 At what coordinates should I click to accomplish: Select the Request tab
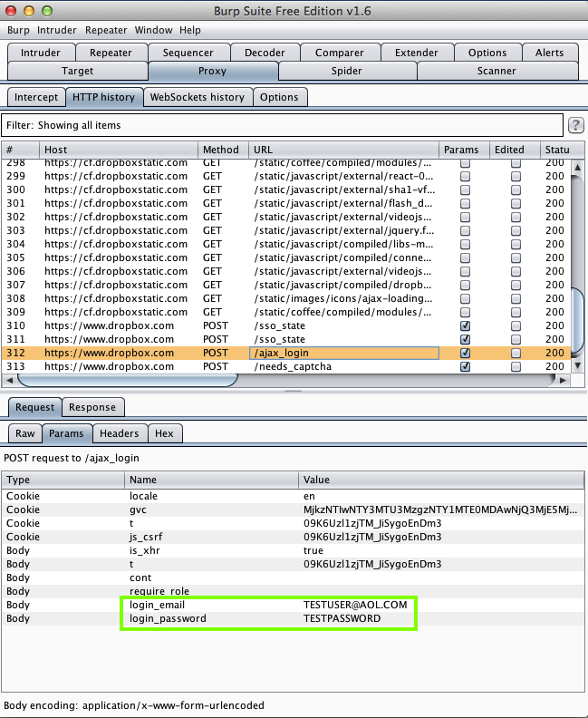point(34,407)
